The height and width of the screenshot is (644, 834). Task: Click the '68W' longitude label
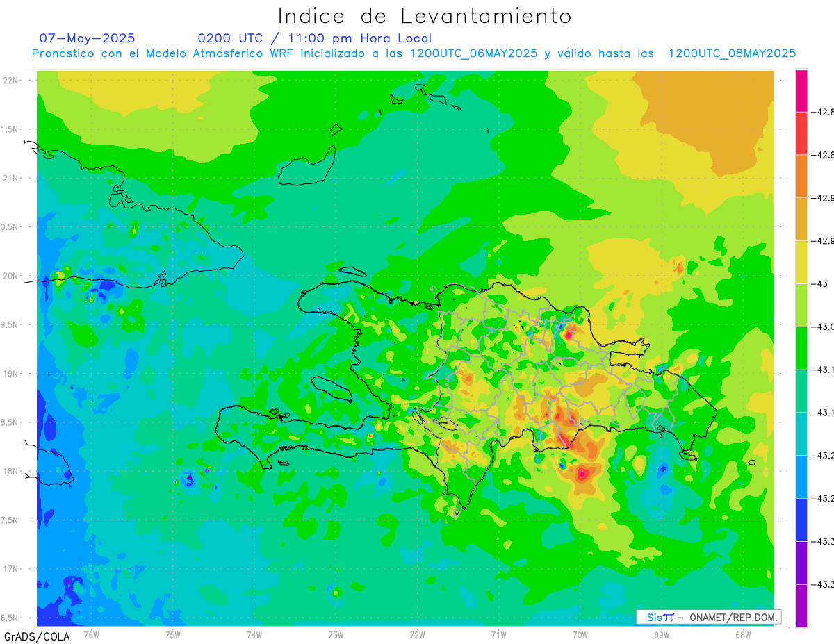(743, 635)
